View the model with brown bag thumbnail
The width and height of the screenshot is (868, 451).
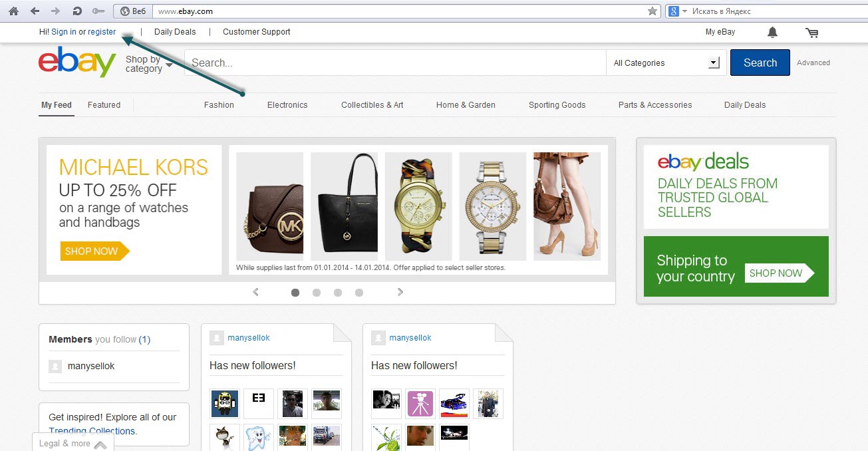click(567, 206)
